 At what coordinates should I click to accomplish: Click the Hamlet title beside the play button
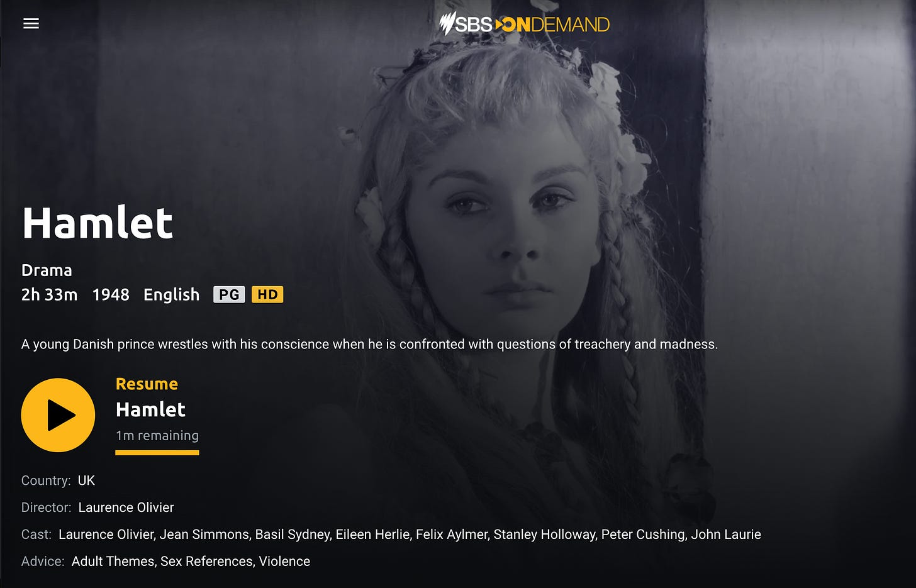(150, 409)
